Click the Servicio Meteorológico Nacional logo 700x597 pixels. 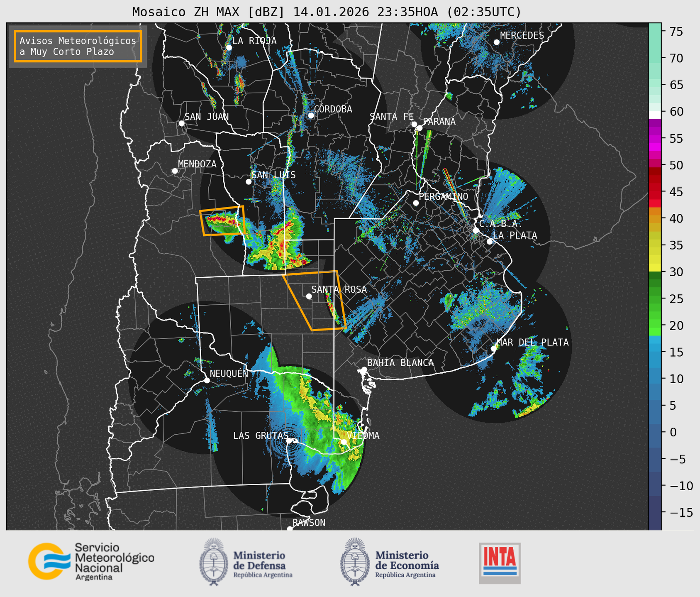(x=91, y=561)
